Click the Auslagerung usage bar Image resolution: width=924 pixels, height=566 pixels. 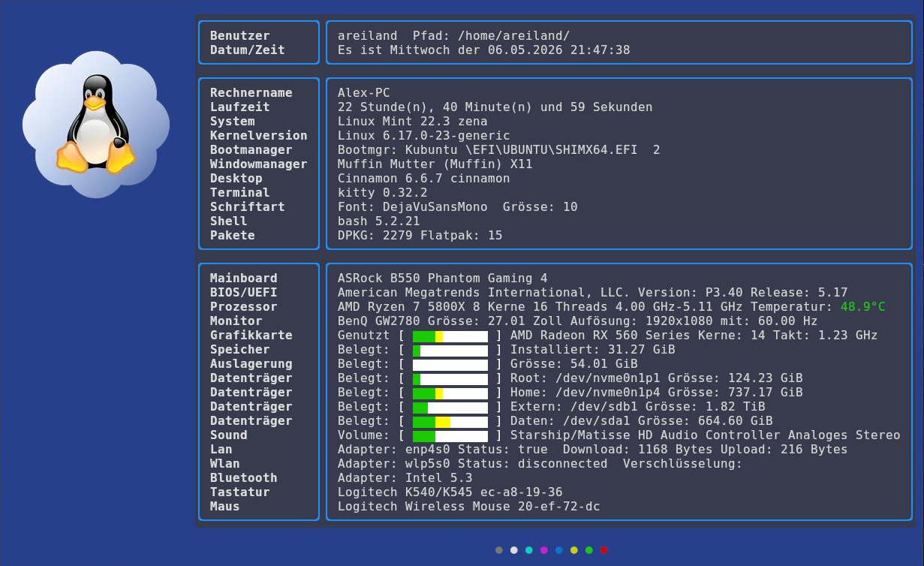pyautogui.click(x=450, y=364)
